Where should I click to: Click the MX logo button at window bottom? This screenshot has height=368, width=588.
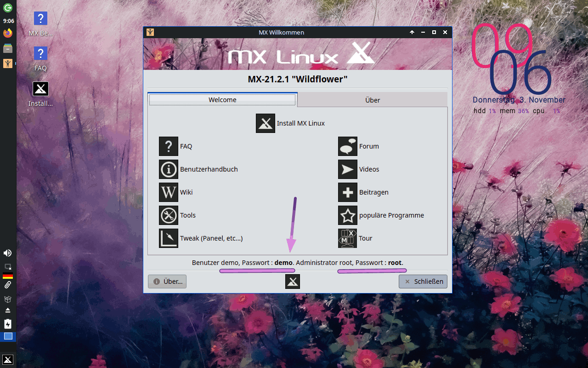(x=293, y=282)
